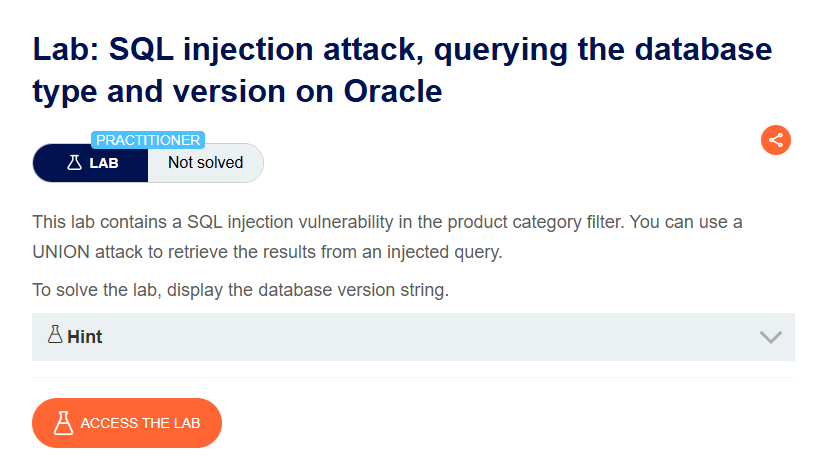
Task: Open the lab via ACCESS THE LAB
Action: [x=127, y=423]
